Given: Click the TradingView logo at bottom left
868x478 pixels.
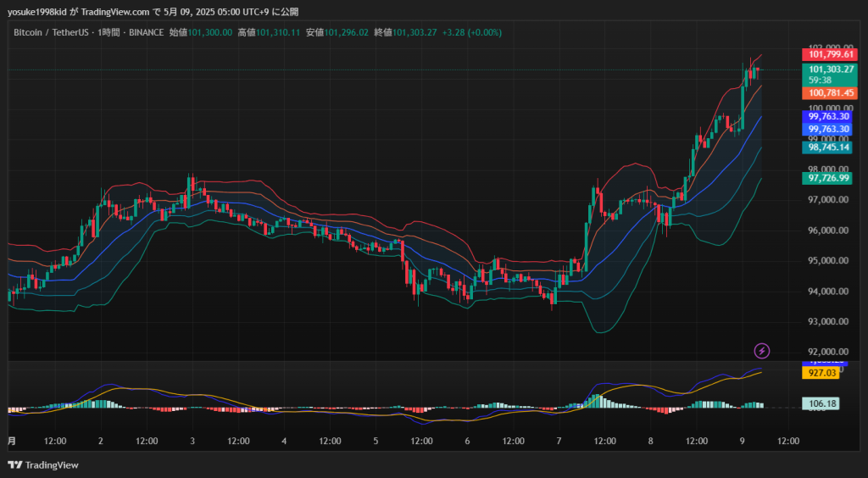Looking at the screenshot, I should (x=43, y=464).
